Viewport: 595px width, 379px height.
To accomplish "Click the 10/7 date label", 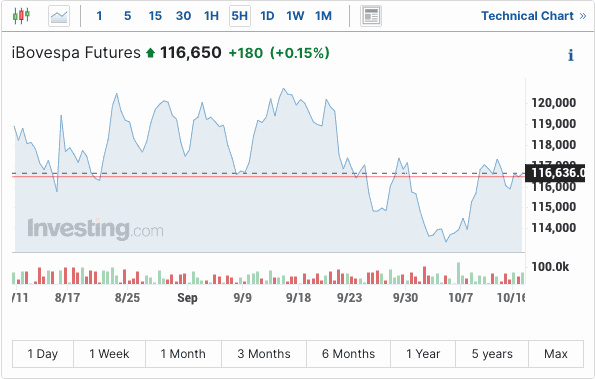I will pyautogui.click(x=461, y=297).
